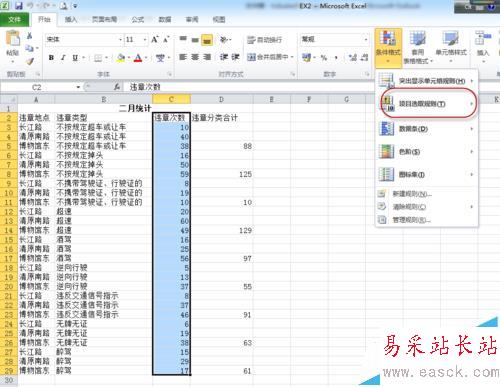Switch to the View (视图) tab
The image size is (500, 387).
pyautogui.click(x=219, y=20)
